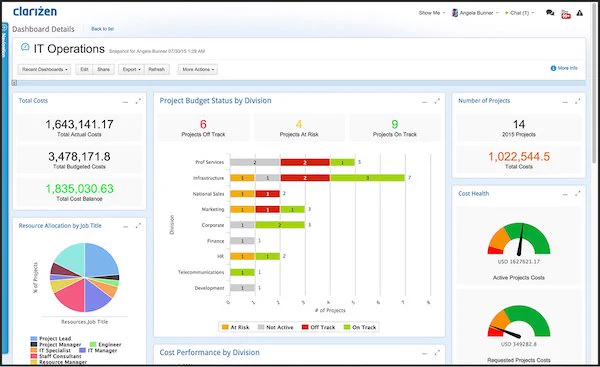Open the chat bubbles icon in header
600x367 pixels.
550,13
